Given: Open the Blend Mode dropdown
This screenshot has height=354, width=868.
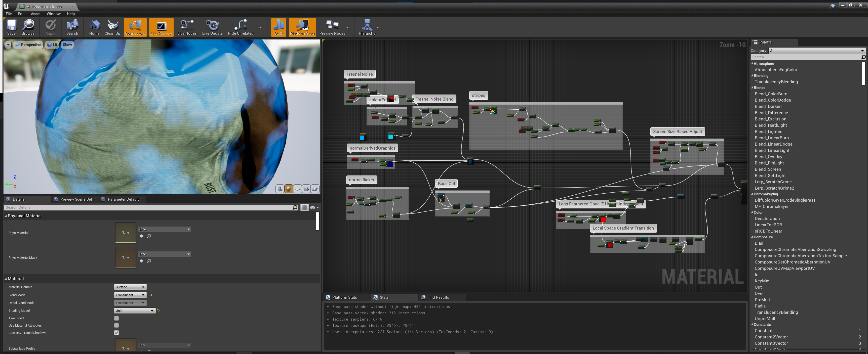Looking at the screenshot, I should 130,295.
